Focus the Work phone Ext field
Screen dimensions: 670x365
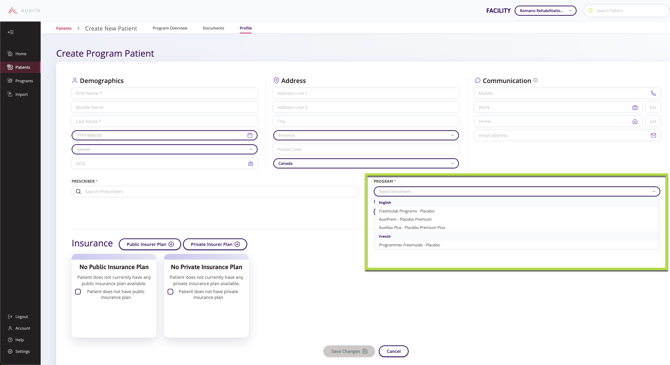[653, 107]
